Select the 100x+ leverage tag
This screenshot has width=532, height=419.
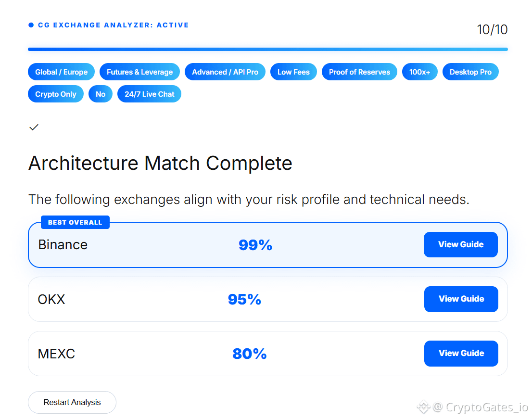pos(420,72)
